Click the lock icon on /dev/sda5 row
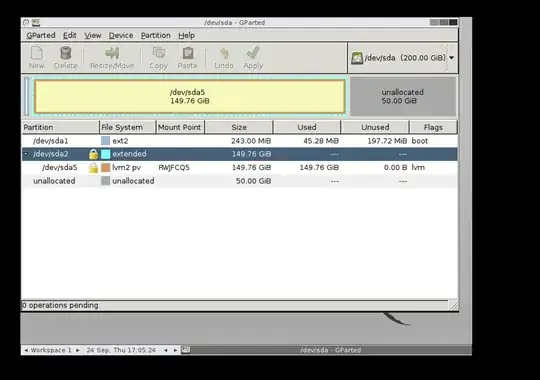 pyautogui.click(x=93, y=168)
